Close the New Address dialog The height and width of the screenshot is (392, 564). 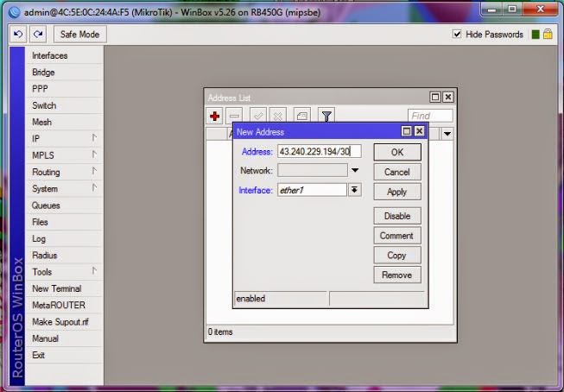click(420, 131)
